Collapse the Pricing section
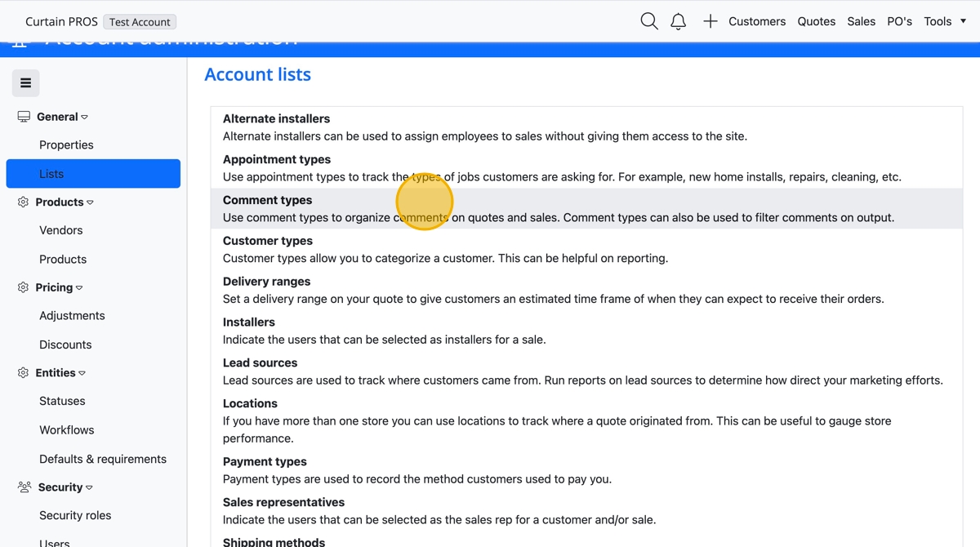This screenshot has height=547, width=980. [59, 287]
